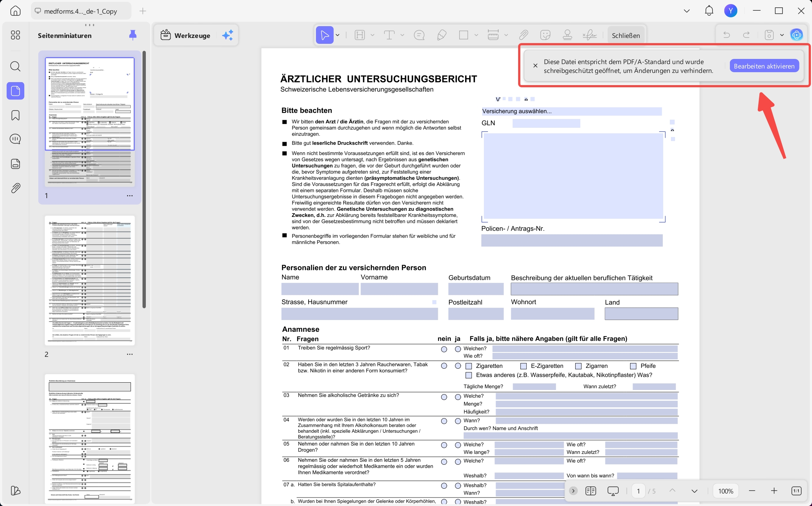Select 'nein' radio for question 03 alcohol
This screenshot has height=506, width=812.
(x=444, y=397)
